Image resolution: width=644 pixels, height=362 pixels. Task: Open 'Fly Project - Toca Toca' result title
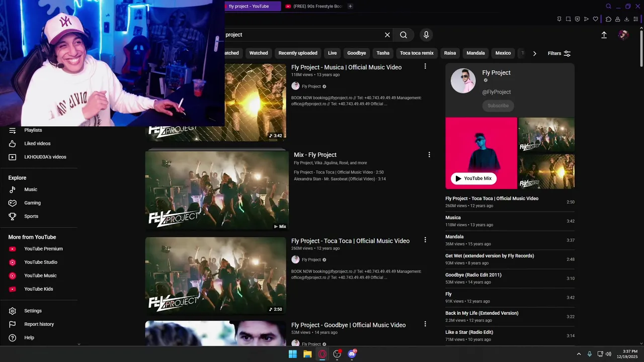point(350,241)
